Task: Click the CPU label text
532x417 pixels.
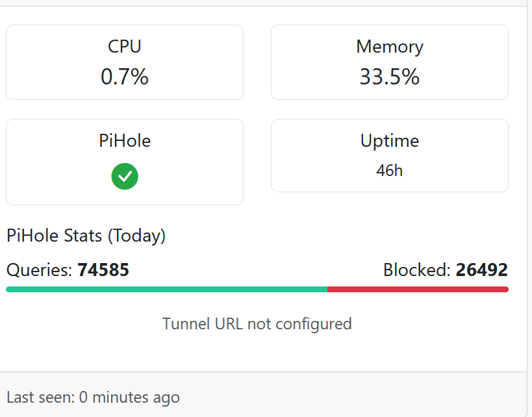Action: (x=125, y=47)
